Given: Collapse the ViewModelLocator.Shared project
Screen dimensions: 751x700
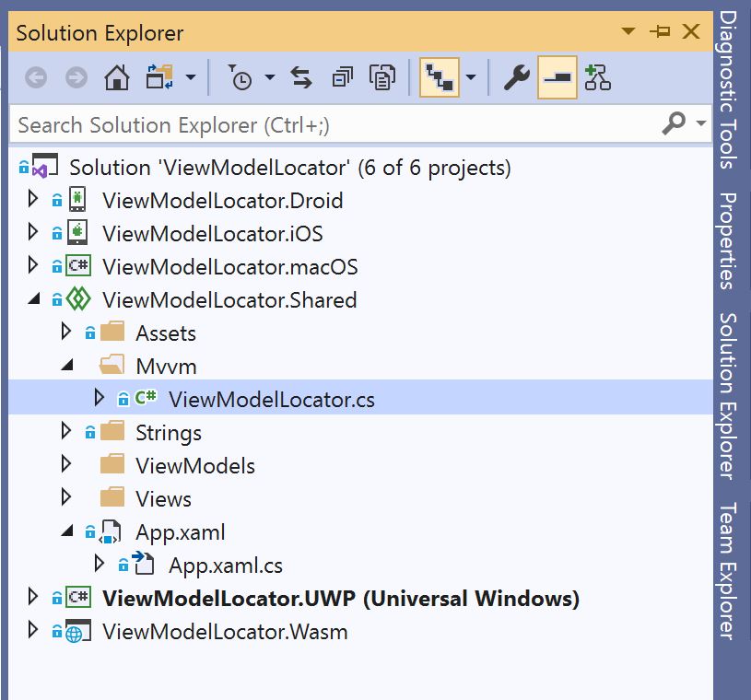Looking at the screenshot, I should point(33,299).
